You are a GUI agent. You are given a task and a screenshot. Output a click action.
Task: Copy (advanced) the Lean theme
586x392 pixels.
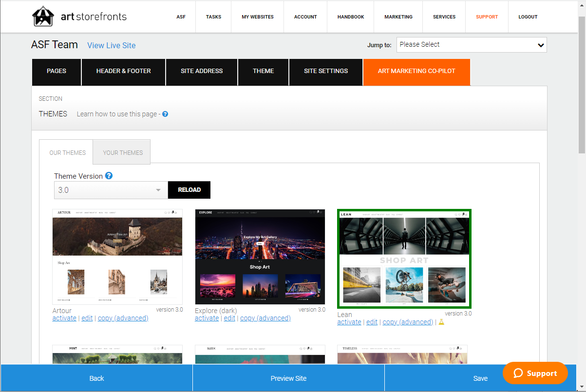(x=408, y=322)
